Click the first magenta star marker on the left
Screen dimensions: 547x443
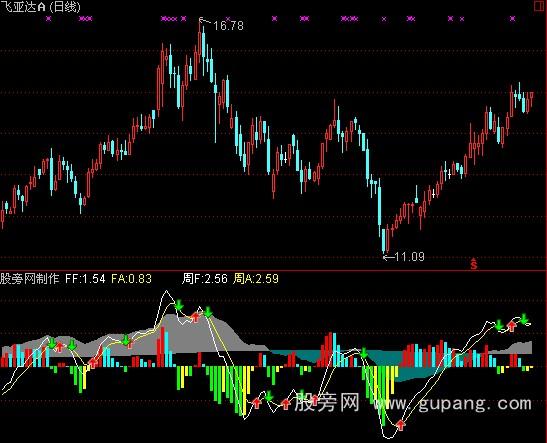pyautogui.click(x=48, y=19)
